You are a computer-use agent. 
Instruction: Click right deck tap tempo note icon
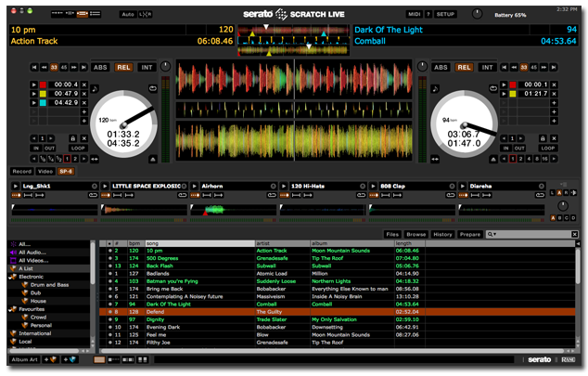click(x=435, y=88)
